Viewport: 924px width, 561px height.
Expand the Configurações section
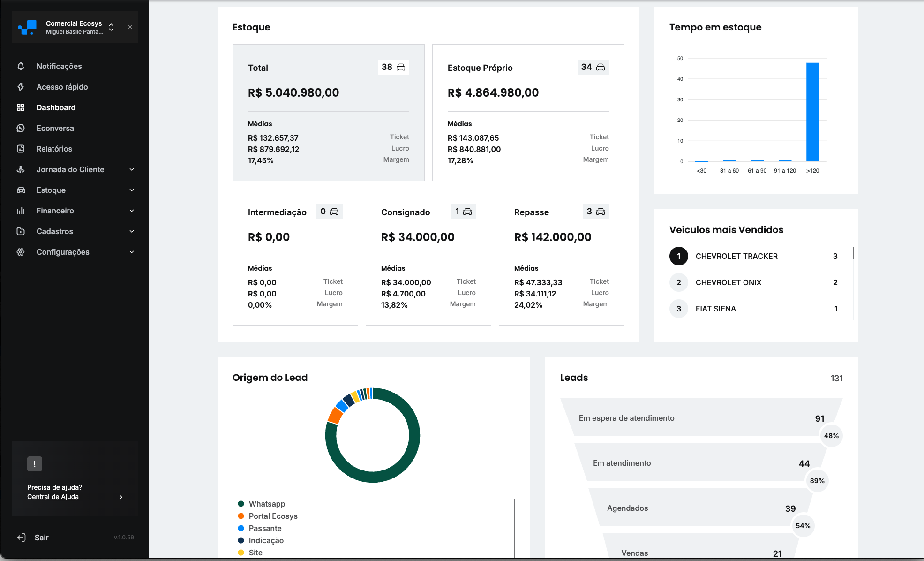132,252
